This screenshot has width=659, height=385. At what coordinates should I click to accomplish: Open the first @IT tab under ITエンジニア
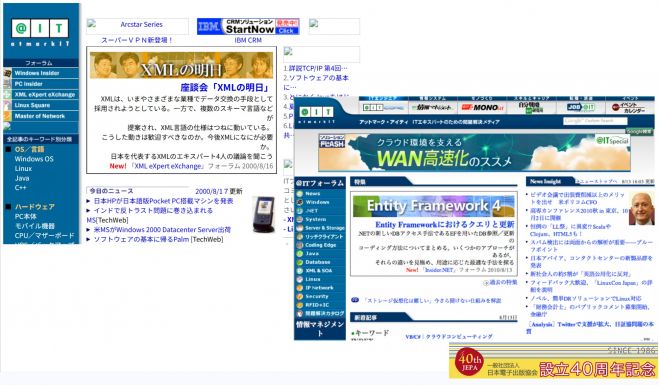383,108
